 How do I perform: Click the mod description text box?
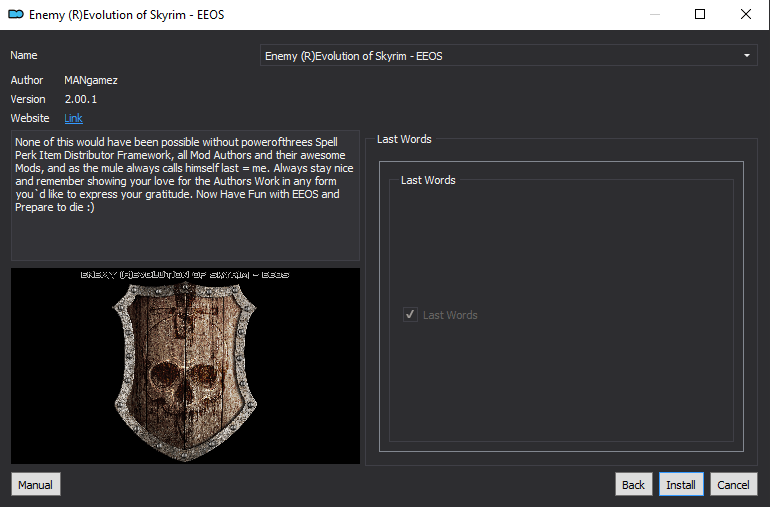[x=185, y=195]
